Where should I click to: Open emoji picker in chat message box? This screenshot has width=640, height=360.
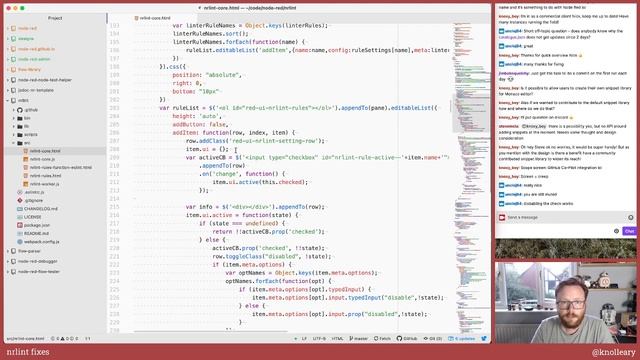pos(631,218)
